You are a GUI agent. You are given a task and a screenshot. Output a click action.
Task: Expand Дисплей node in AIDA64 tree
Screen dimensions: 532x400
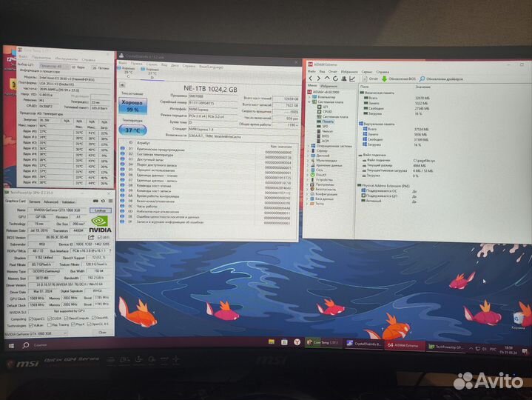(309, 156)
